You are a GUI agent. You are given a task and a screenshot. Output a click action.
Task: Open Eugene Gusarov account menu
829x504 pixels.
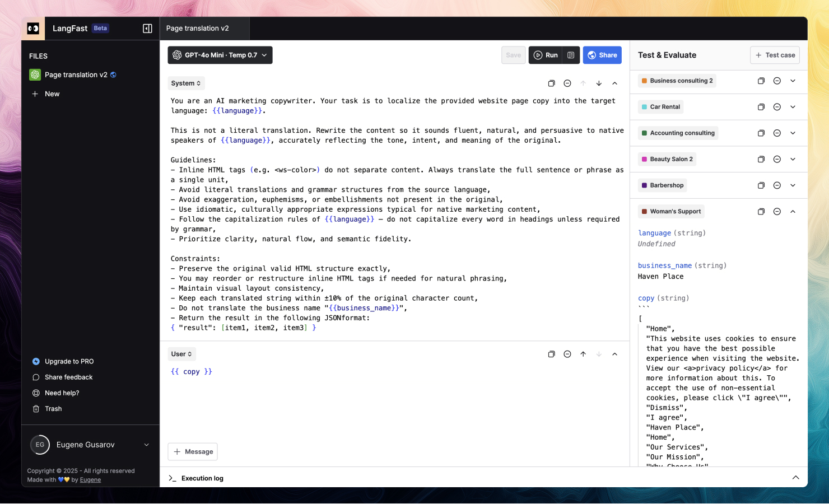[90, 445]
